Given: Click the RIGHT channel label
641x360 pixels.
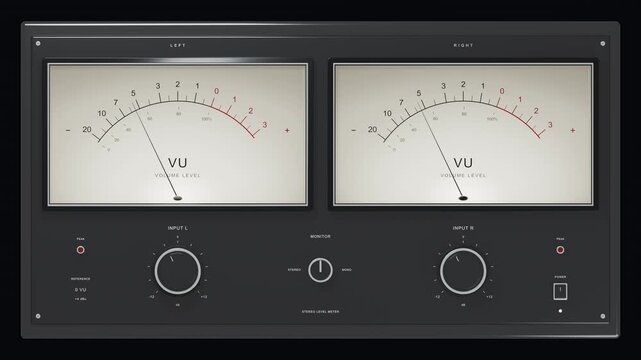Looking at the screenshot, I should (x=463, y=45).
